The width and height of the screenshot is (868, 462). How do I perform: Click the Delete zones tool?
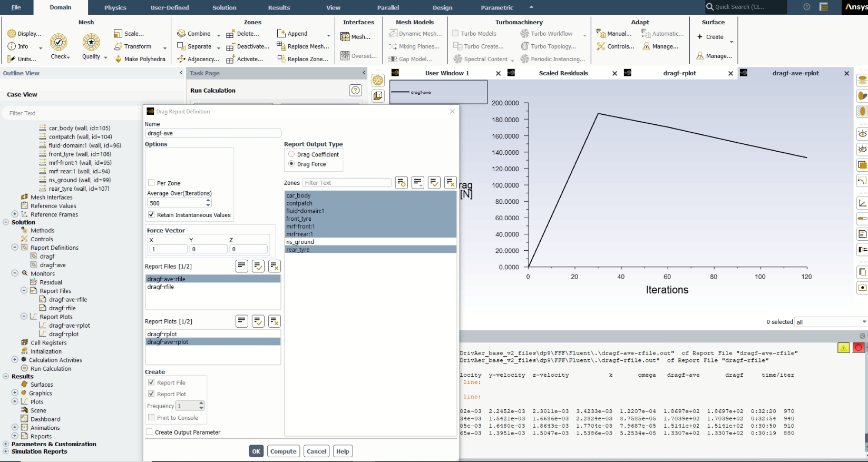pyautogui.click(x=243, y=34)
